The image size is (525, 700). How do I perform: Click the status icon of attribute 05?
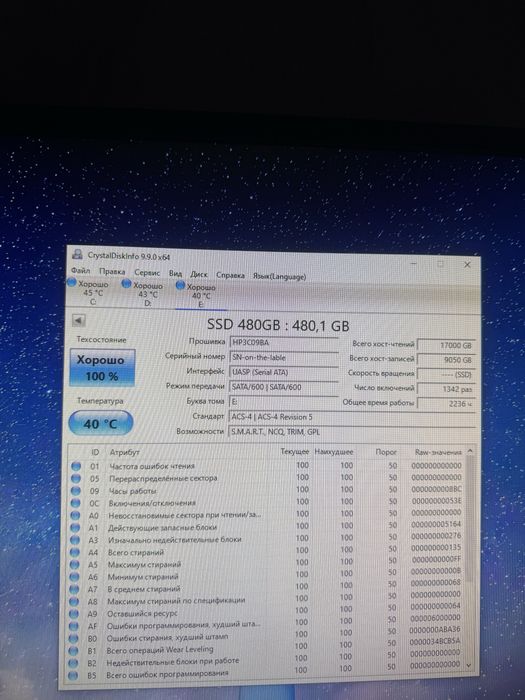pyautogui.click(x=76, y=478)
